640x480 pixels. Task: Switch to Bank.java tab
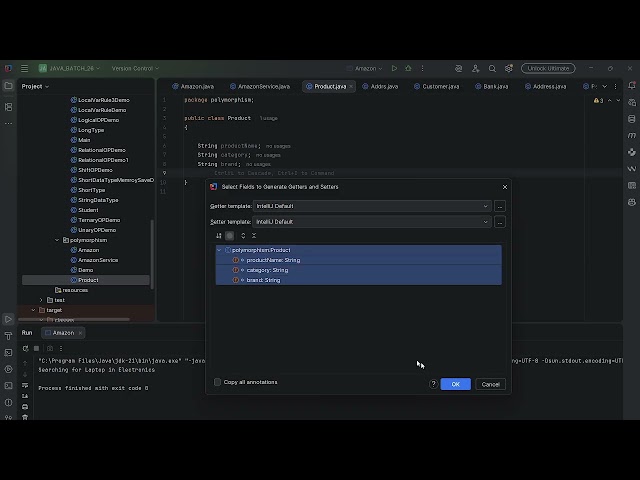pyautogui.click(x=491, y=87)
